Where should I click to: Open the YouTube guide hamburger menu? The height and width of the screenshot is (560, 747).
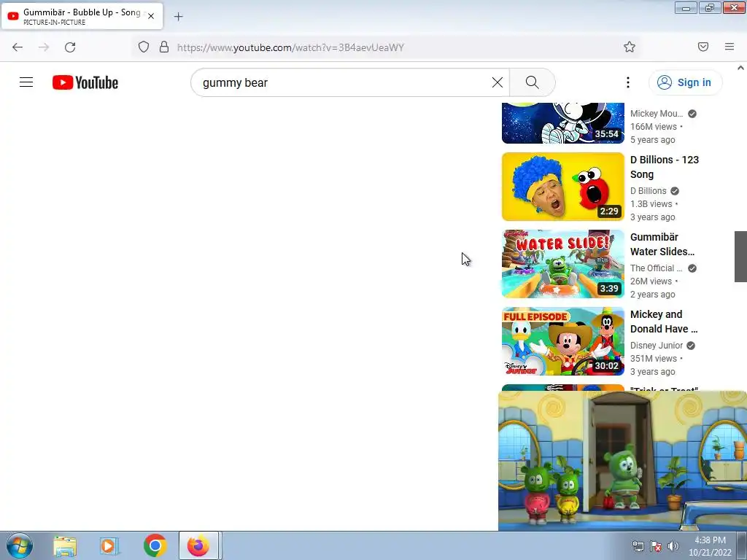tap(26, 82)
